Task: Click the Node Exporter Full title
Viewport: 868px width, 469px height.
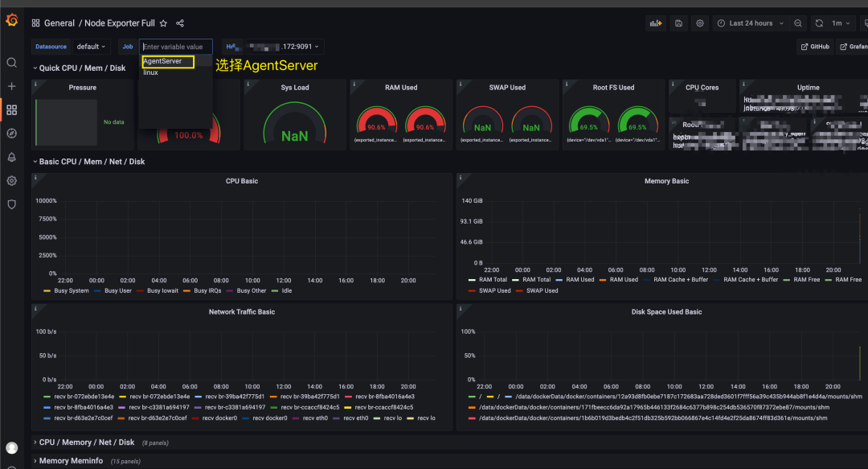Action: pos(120,23)
